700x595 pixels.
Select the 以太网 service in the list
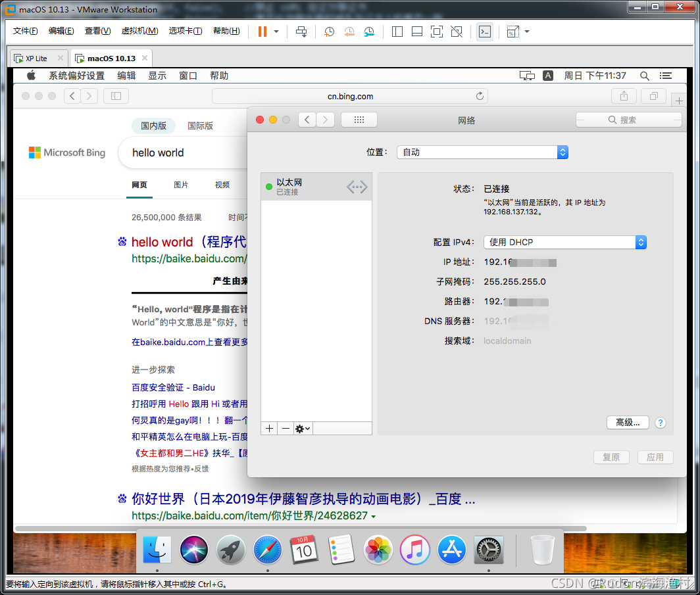pyautogui.click(x=316, y=187)
